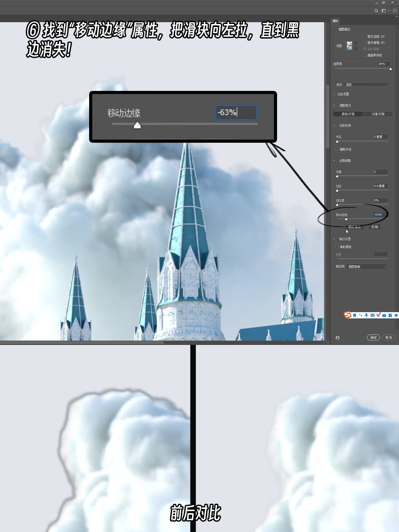
Task: Check the 记住设置 checkbox
Action: pyautogui.click(x=334, y=94)
